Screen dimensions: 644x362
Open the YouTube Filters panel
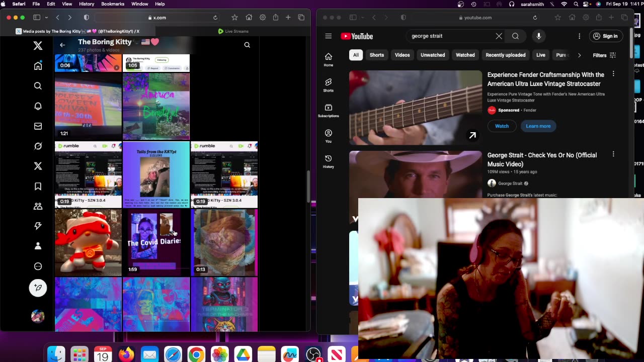pyautogui.click(x=604, y=55)
